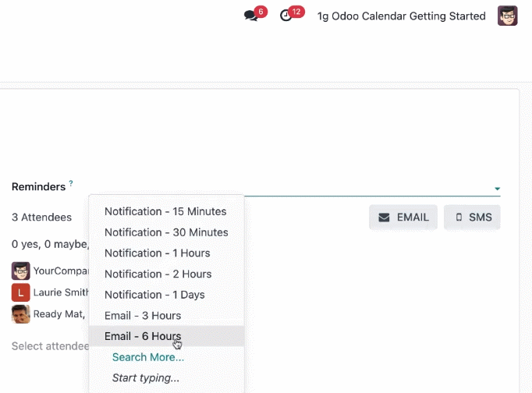The height and width of the screenshot is (393, 532).
Task: Select Notification - 30 Minutes
Action: tap(166, 232)
